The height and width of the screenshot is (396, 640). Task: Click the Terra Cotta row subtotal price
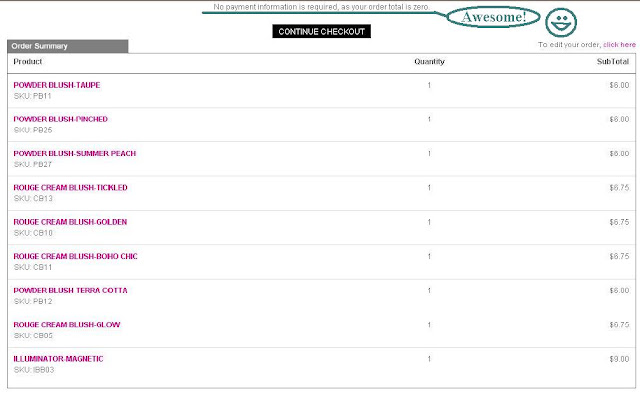619,290
